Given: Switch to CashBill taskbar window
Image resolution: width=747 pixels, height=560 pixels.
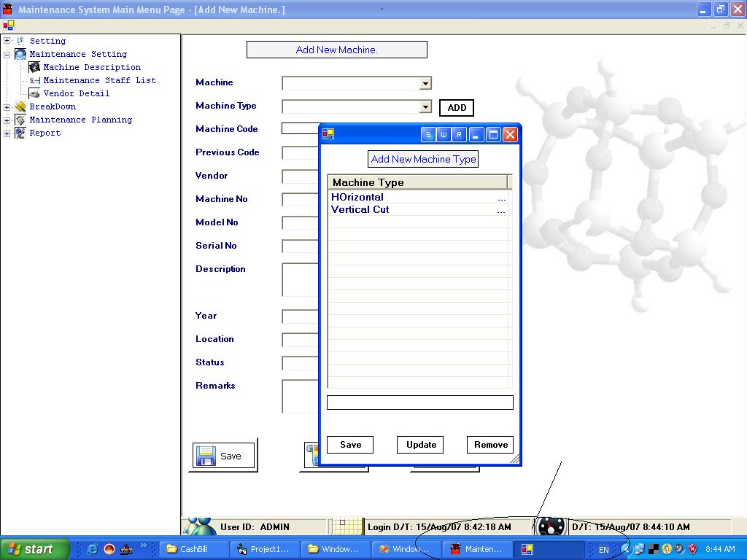Looking at the screenshot, I should click(x=193, y=549).
